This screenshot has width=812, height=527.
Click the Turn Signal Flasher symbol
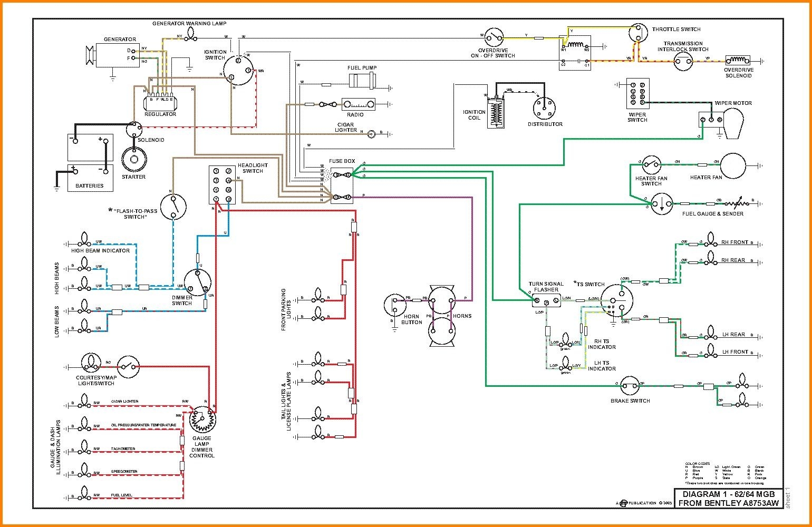pyautogui.click(x=547, y=300)
